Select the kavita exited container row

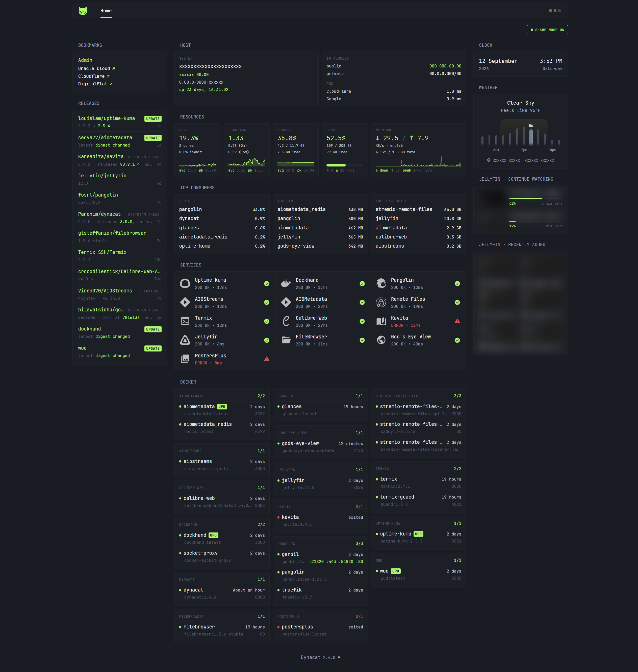[x=320, y=521]
